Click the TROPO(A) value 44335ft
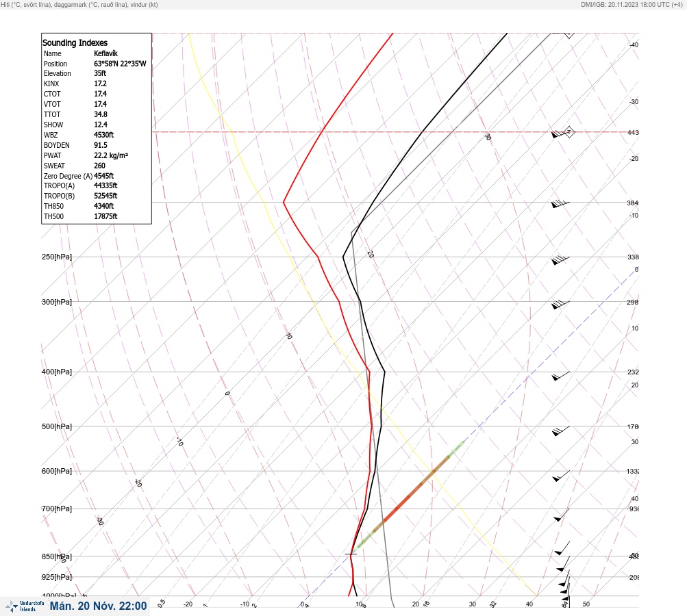This screenshot has width=687, height=616. coord(105,185)
